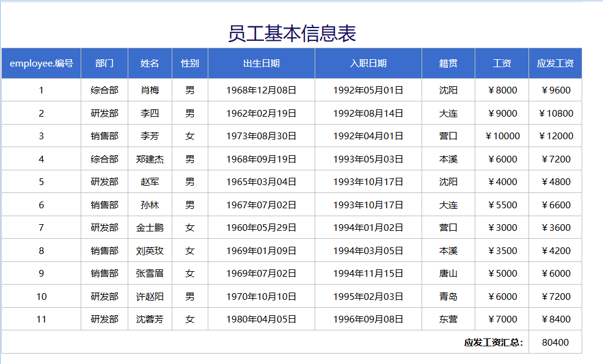Click the name cell 孙林
Viewport: 603px width, 364px height.
point(150,205)
